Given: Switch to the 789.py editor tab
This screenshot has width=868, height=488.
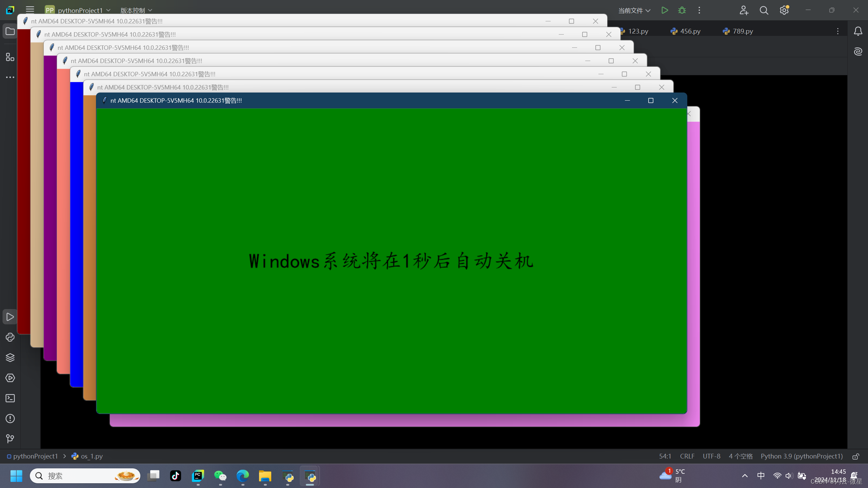Looking at the screenshot, I should click(x=738, y=31).
